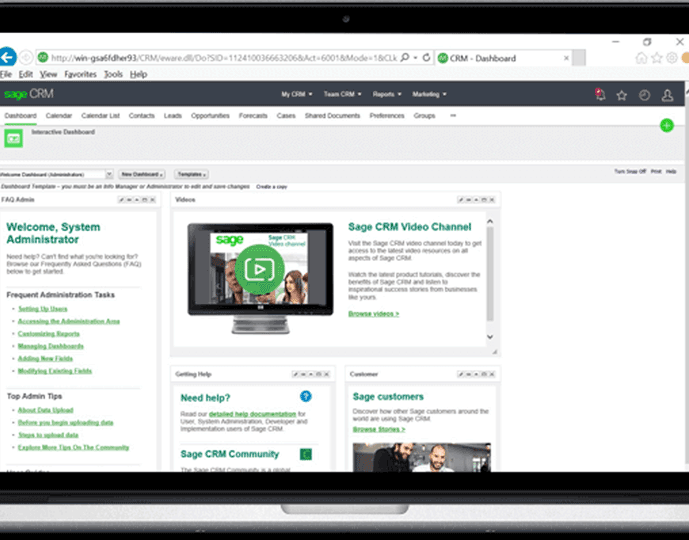Click the browser back arrow button
Viewport: 689px width, 540px height.
7,57
